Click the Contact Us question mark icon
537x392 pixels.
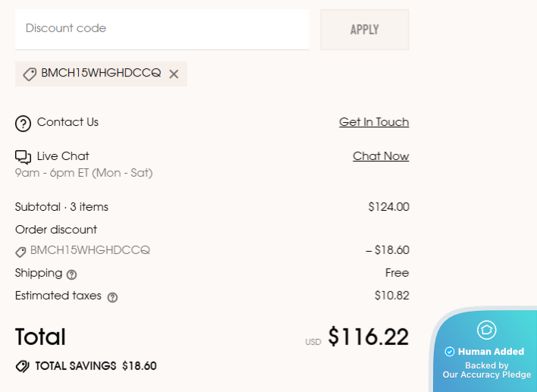(x=23, y=124)
